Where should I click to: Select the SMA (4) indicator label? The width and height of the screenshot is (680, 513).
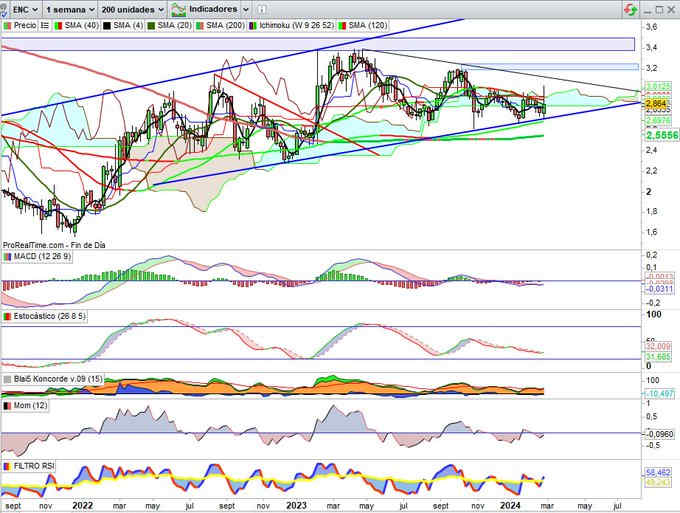tap(118, 22)
